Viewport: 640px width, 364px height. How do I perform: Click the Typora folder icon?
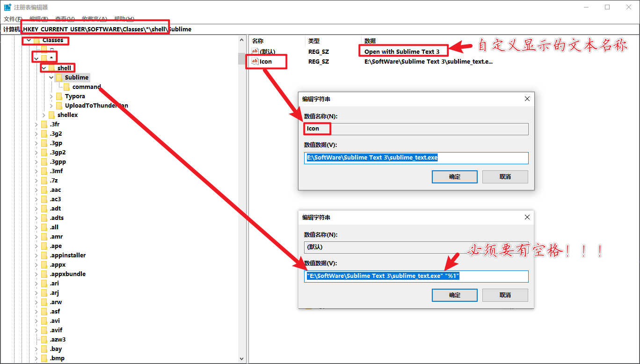(x=59, y=96)
